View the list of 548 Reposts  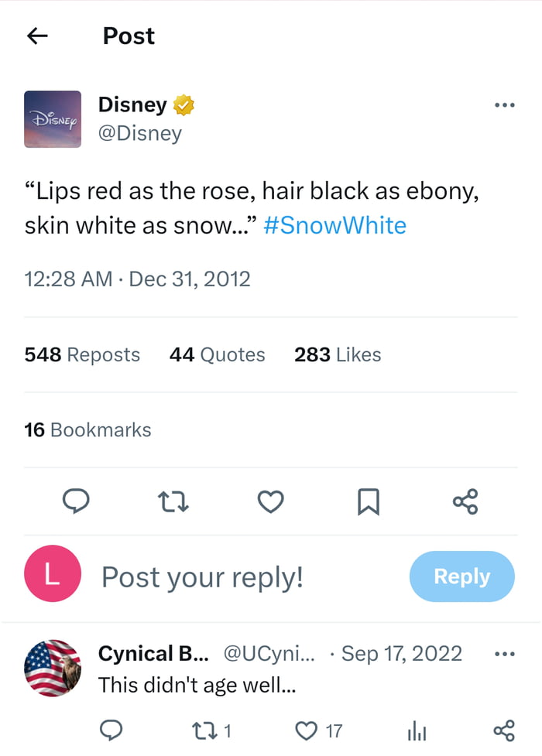click(x=81, y=354)
